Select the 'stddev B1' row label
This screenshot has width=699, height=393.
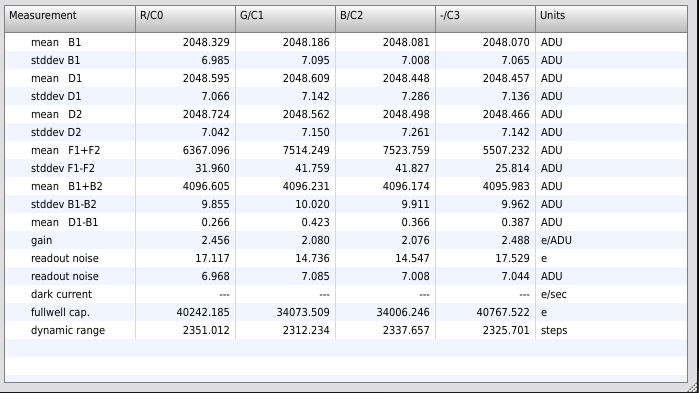(55, 60)
